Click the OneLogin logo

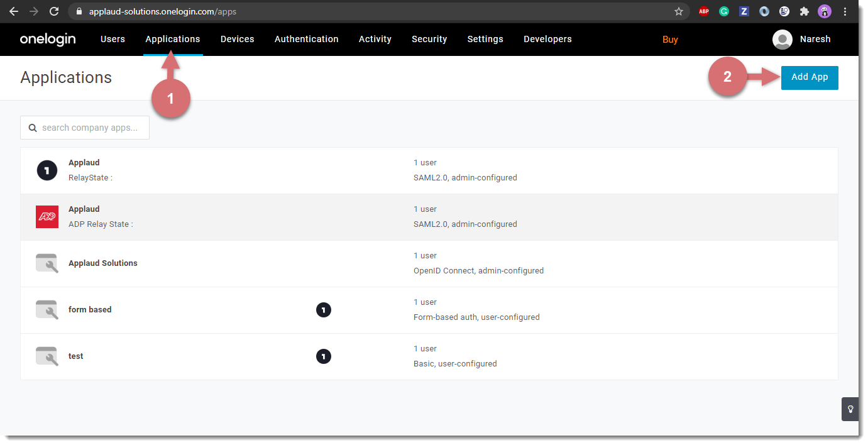(x=48, y=39)
